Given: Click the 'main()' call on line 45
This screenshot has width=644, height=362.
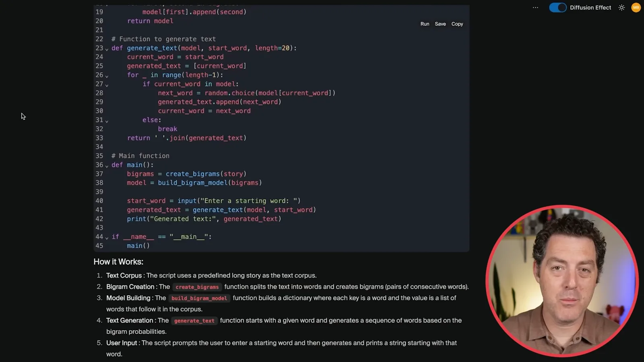Looking at the screenshot, I should [x=138, y=246].
